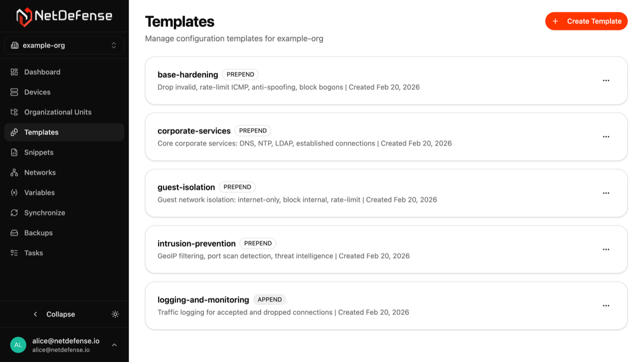Open the guest-isolation actions menu
The width and height of the screenshot is (644, 362).
[606, 193]
